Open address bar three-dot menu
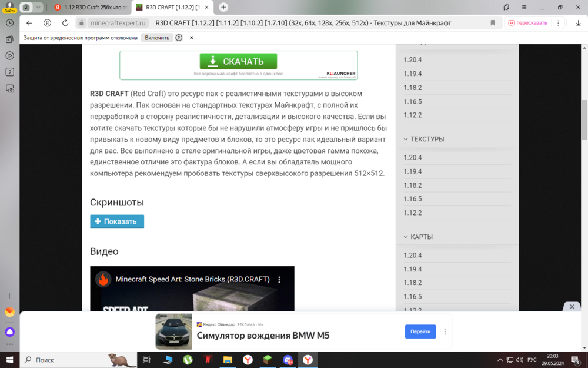This screenshot has width=588, height=368. [558, 23]
